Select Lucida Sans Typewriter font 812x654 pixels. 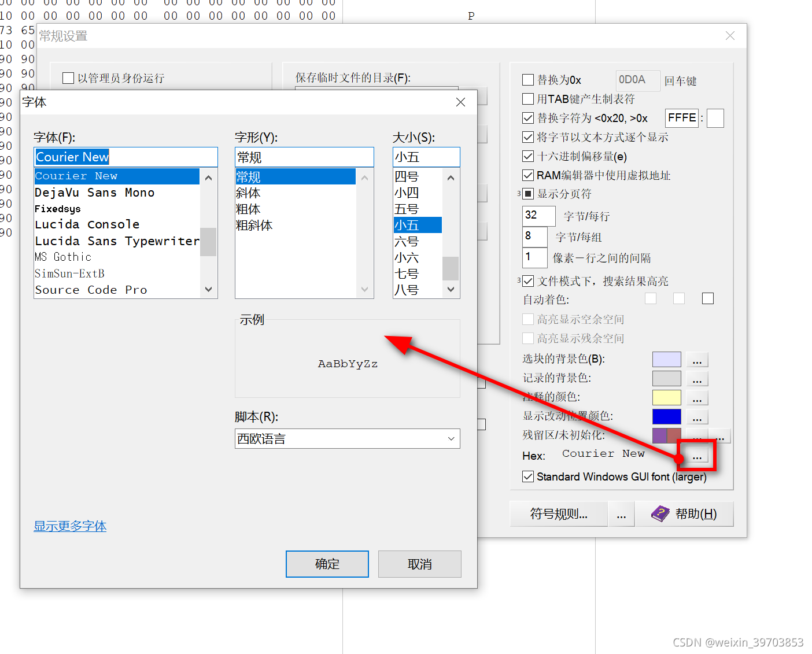(117, 241)
